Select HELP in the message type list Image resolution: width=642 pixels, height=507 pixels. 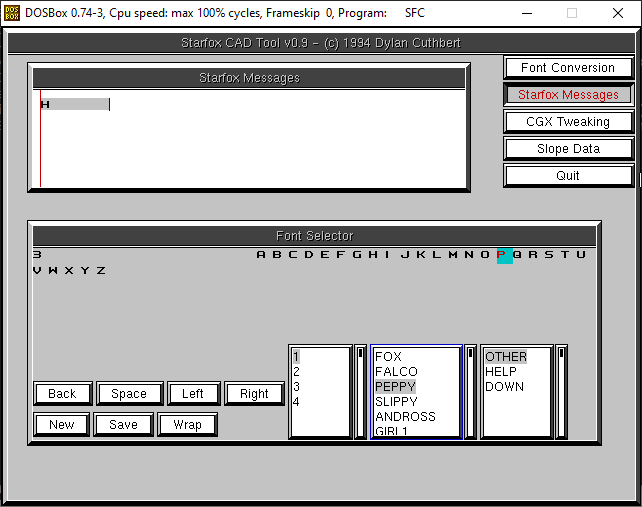(501, 372)
